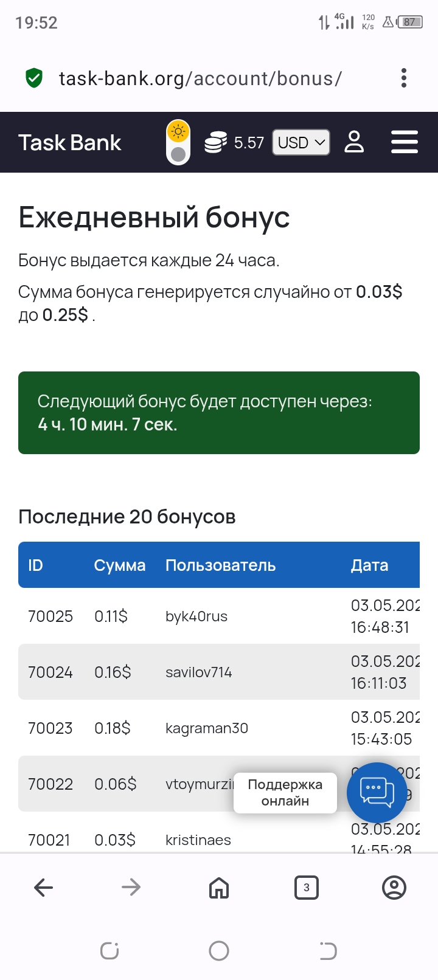Click the 'Поддержка онлайн' label
438x980 pixels.
tap(285, 793)
